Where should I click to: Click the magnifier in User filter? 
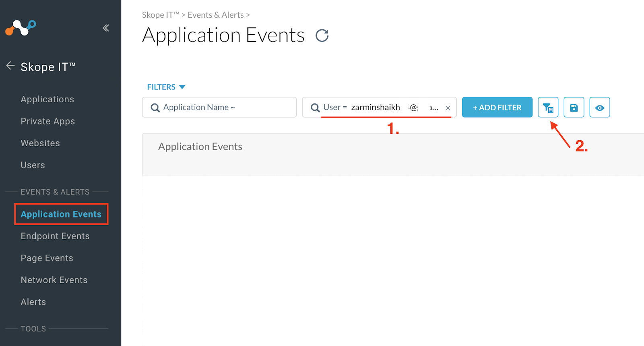point(315,108)
